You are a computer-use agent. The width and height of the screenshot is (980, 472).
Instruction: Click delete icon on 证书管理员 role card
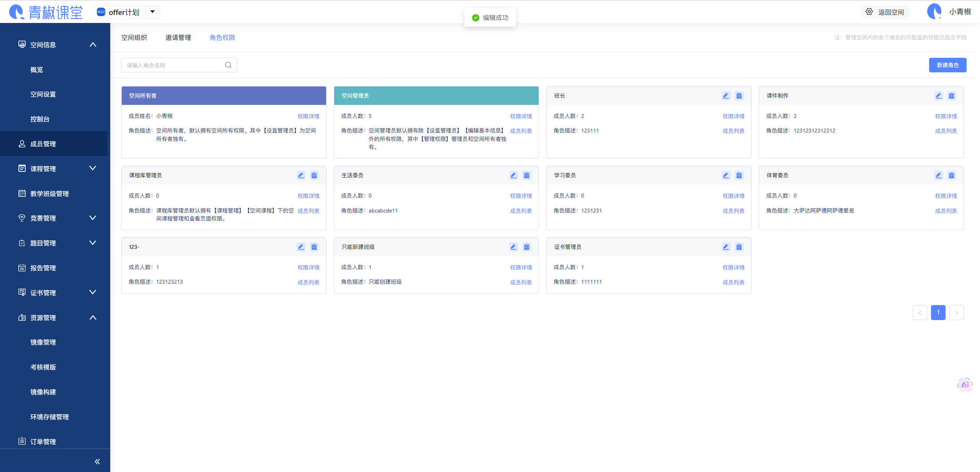[739, 247]
